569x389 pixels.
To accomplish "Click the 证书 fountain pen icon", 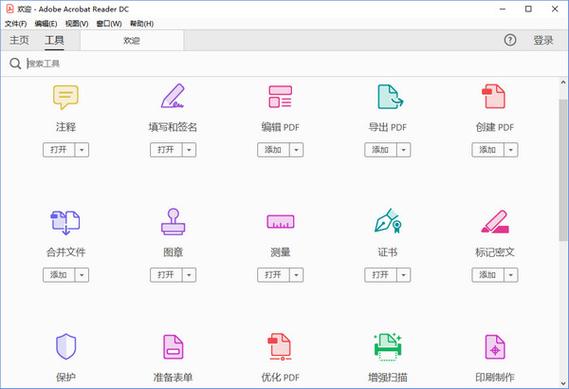I will click(388, 221).
